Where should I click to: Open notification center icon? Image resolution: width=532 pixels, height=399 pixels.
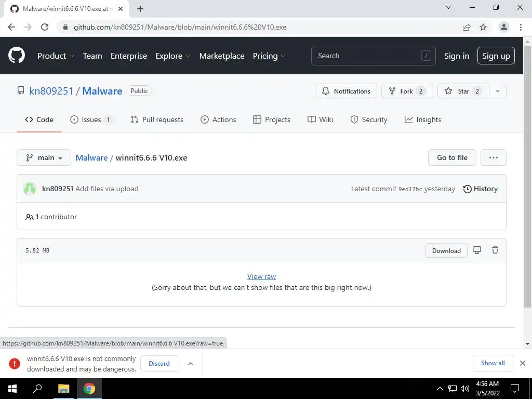coord(515,389)
